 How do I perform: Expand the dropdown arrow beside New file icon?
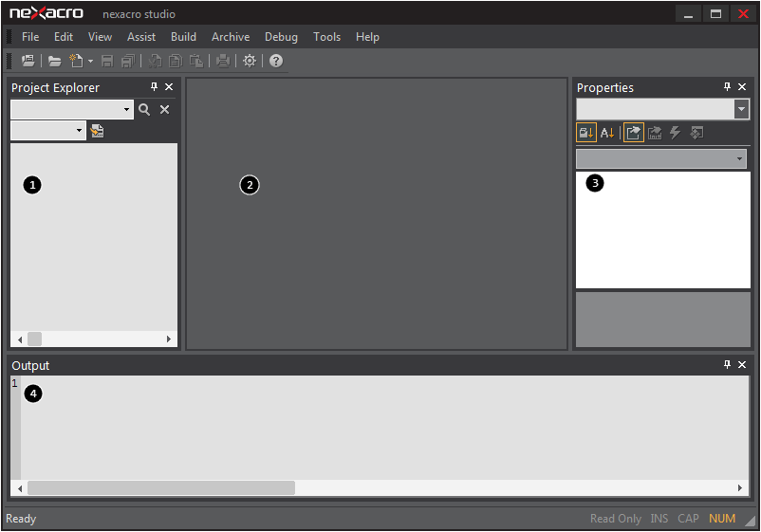(90, 62)
